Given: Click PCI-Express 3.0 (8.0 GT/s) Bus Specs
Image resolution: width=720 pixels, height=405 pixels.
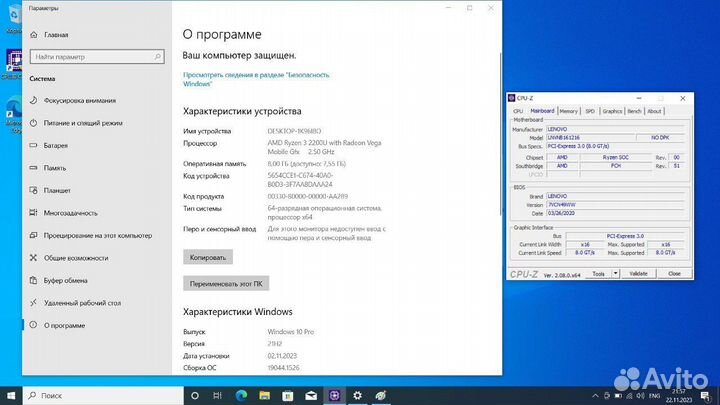Looking at the screenshot, I should click(x=615, y=146).
